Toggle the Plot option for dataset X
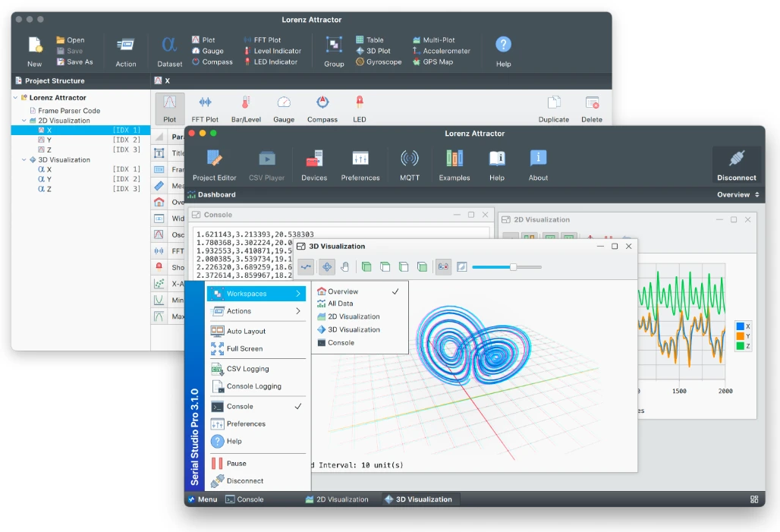780x532 pixels. (x=170, y=109)
